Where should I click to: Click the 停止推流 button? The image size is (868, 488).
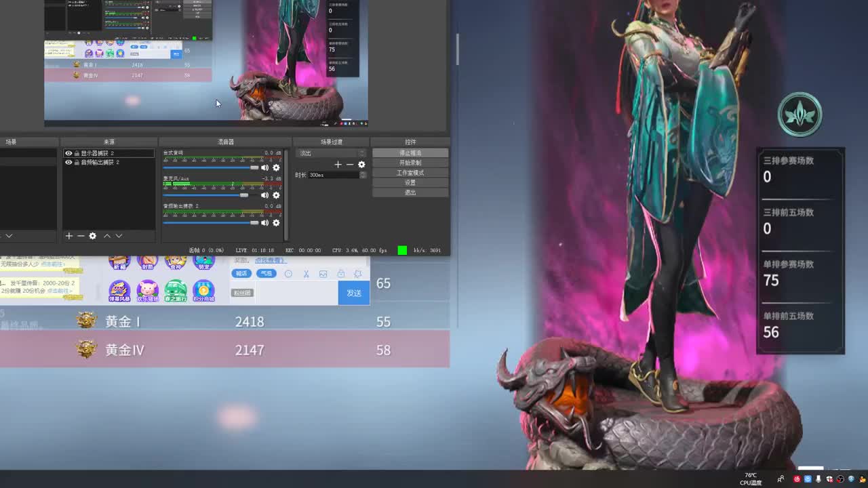(x=410, y=153)
